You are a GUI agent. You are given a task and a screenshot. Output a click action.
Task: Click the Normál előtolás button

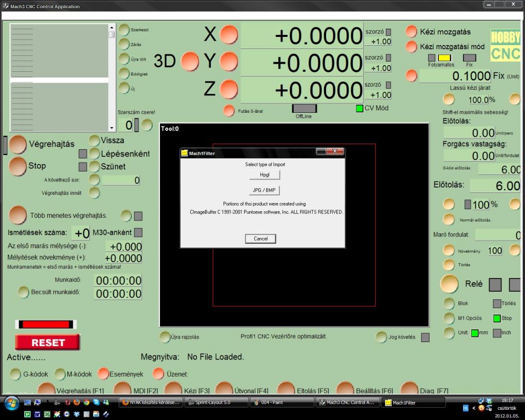tap(449, 219)
